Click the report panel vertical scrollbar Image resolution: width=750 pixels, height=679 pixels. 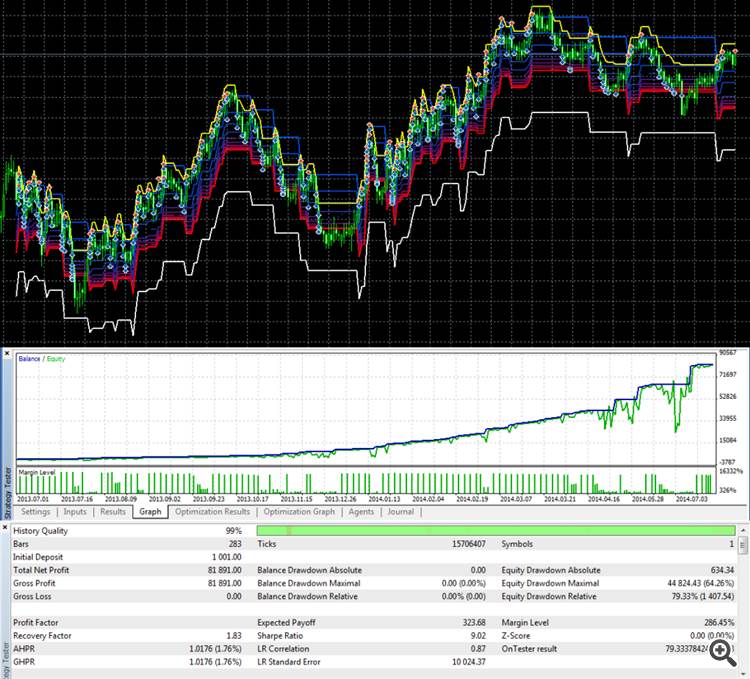tap(743, 598)
